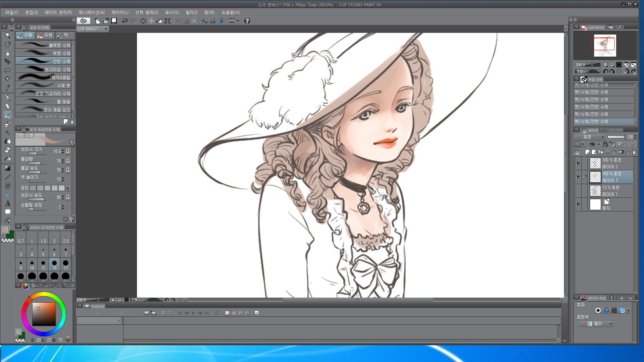Open 필터(I) menu
This screenshot has height=362, width=644.
point(192,12)
